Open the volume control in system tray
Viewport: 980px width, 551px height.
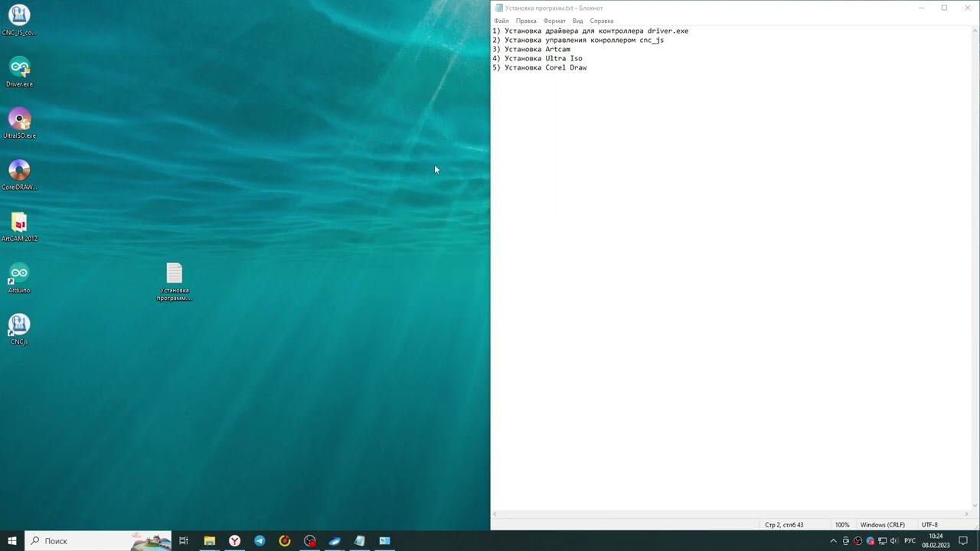click(894, 541)
